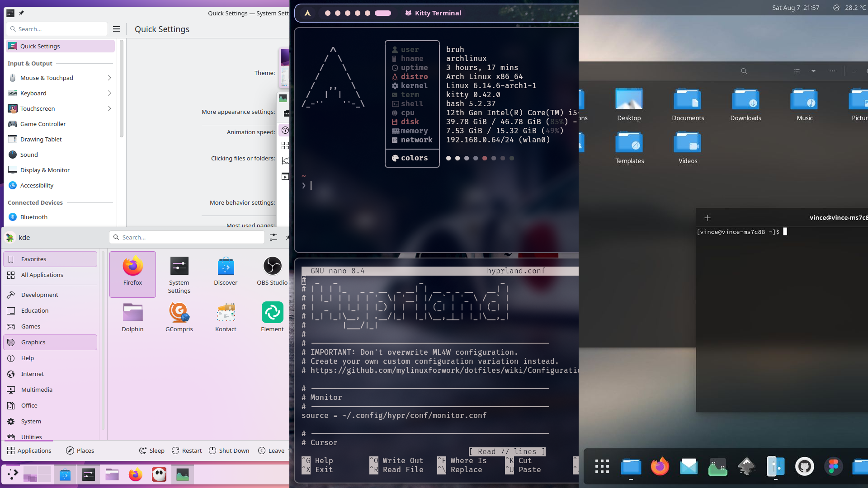
Task: Expand Keyboard settings chevron
Action: (109, 93)
